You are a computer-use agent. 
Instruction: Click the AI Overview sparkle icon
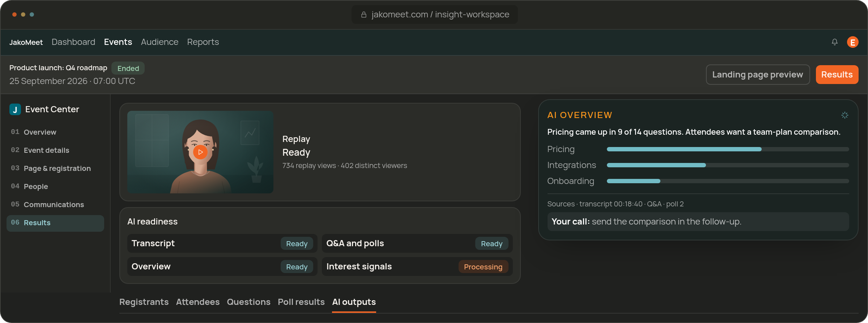[845, 115]
